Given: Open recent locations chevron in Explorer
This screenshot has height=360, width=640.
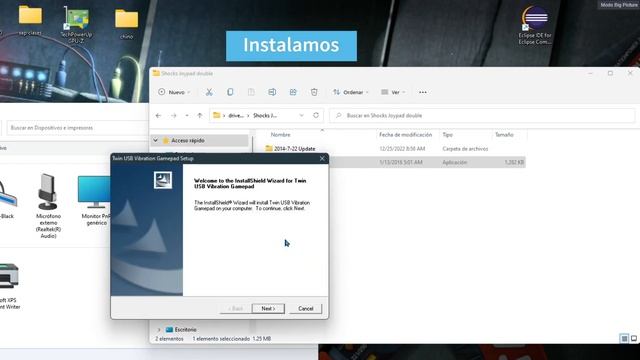Looking at the screenshot, I should click(x=187, y=116).
